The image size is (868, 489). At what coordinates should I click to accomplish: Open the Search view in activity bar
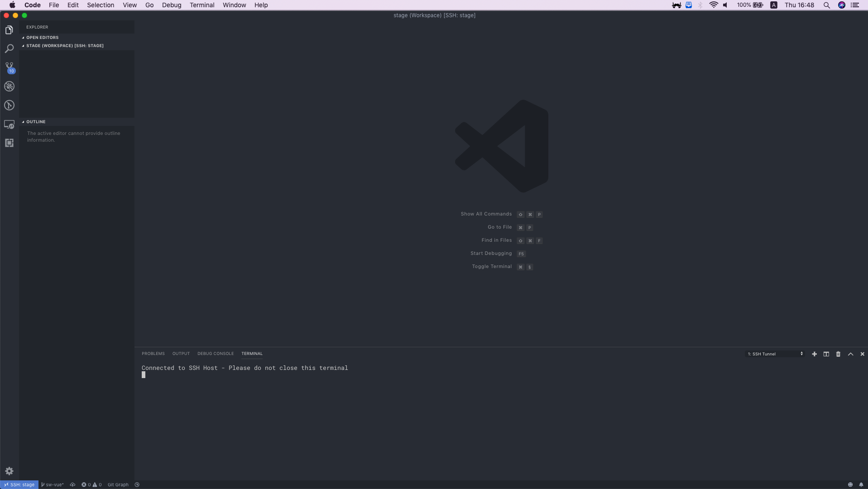tap(9, 48)
